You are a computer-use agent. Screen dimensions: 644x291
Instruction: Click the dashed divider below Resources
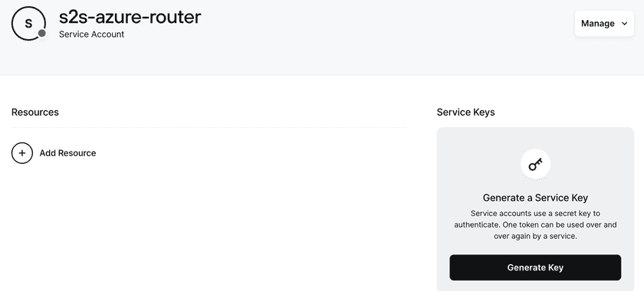click(209, 128)
